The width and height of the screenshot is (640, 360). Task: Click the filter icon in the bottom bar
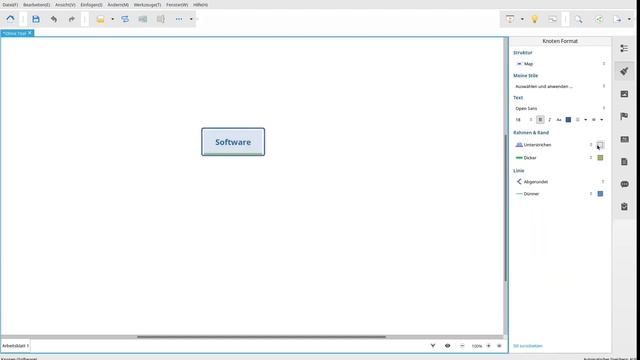[x=433, y=346]
